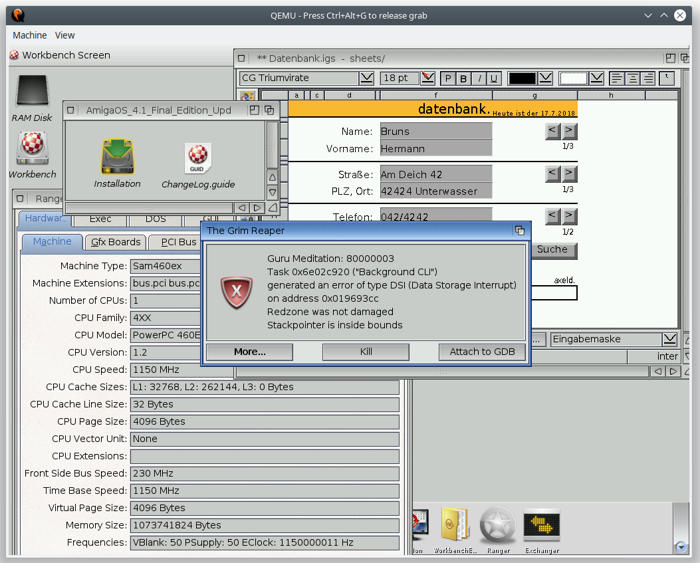Click the white background colour swatch

[x=573, y=78]
